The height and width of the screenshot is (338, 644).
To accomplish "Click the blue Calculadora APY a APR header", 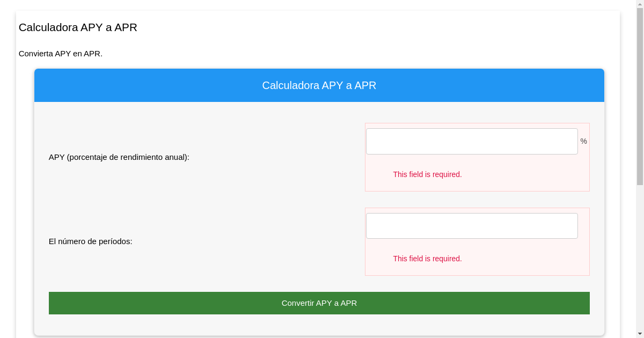I will click(319, 85).
